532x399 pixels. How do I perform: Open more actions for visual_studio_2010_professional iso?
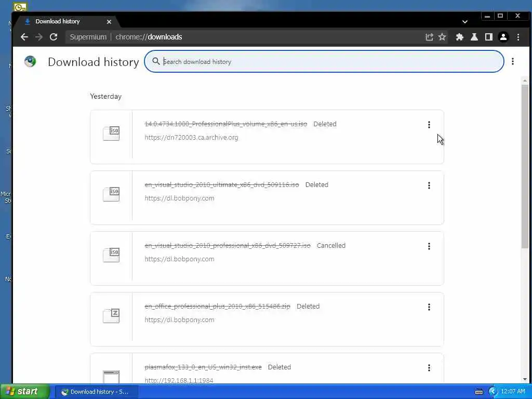pyautogui.click(x=429, y=246)
